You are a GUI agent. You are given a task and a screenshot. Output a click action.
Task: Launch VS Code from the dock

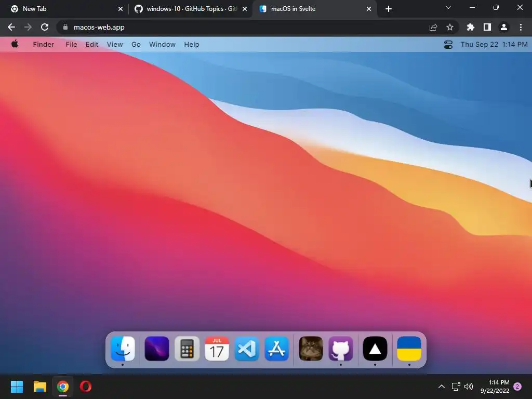tap(247, 349)
